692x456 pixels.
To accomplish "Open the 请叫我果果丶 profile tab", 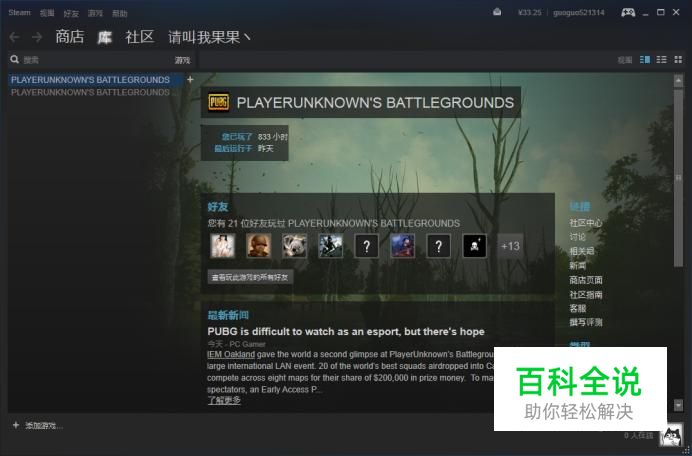I will pos(210,37).
